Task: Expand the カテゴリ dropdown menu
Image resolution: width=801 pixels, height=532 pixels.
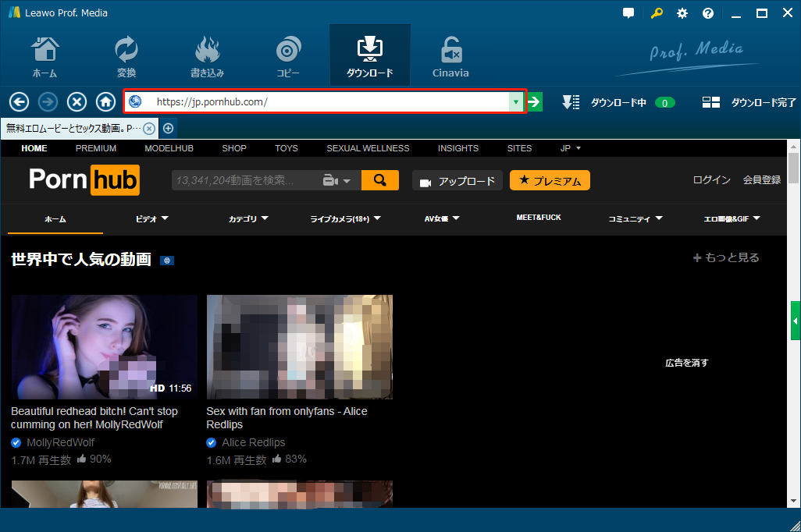Action: pos(248,219)
